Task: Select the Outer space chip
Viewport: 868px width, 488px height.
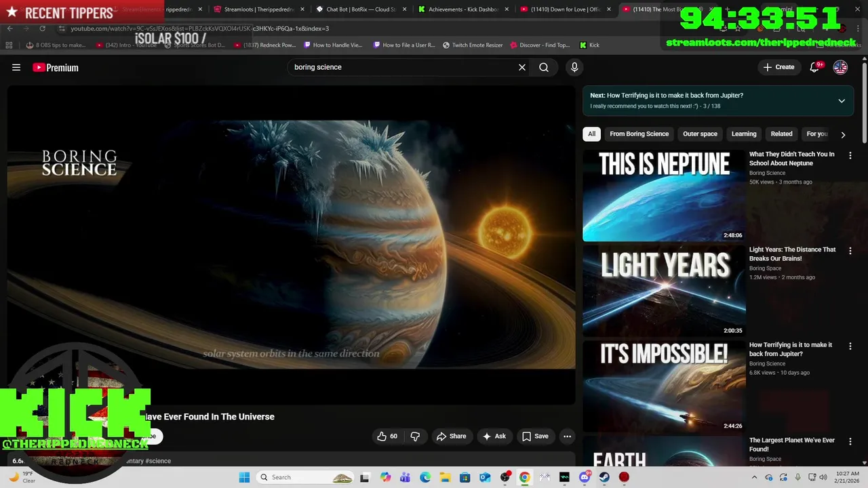Action: point(700,134)
